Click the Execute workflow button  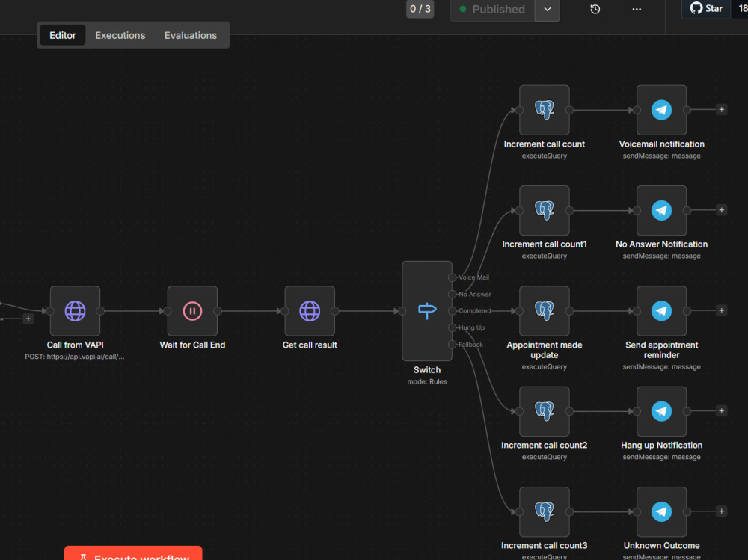[x=133, y=553]
